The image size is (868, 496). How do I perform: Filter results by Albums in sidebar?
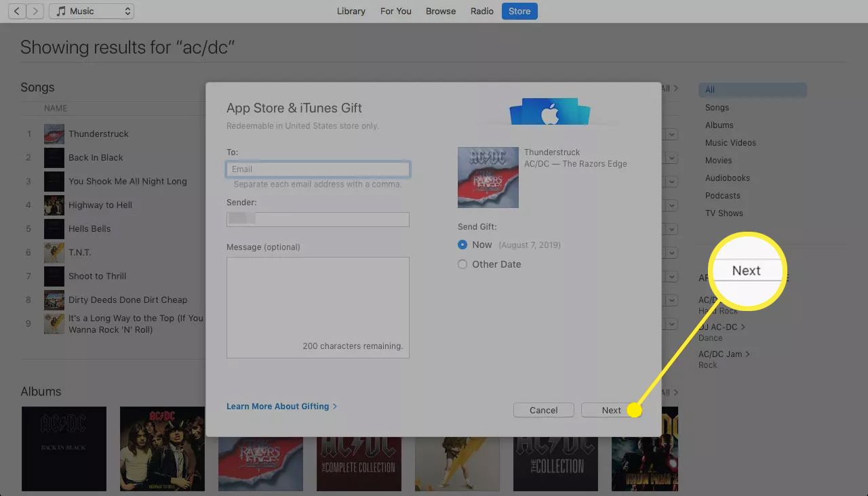coord(719,125)
